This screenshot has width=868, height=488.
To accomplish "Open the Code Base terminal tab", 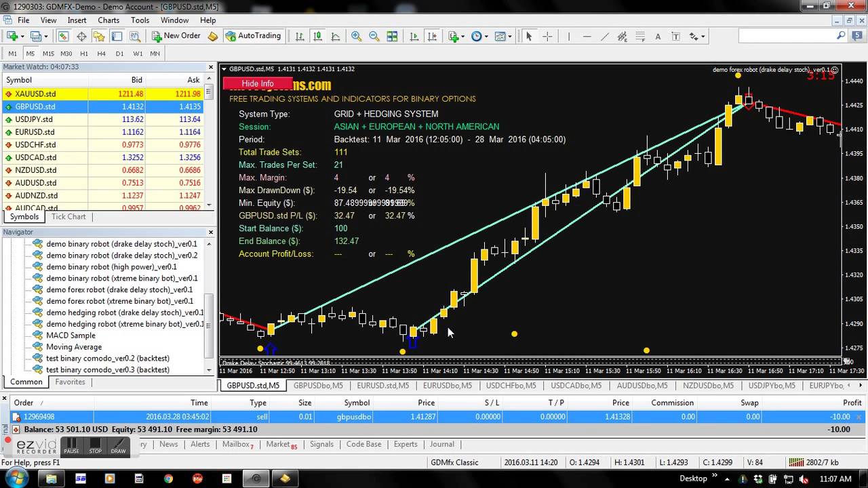I will pyautogui.click(x=363, y=444).
